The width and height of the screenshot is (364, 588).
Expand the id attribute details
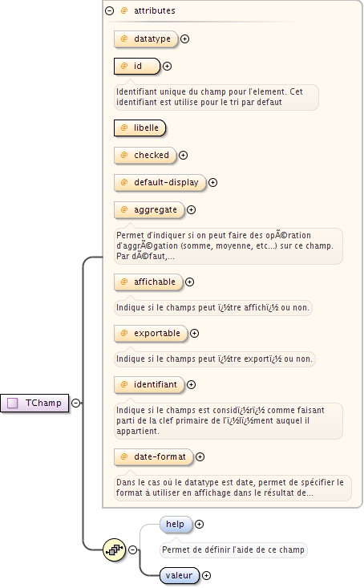coord(168,66)
